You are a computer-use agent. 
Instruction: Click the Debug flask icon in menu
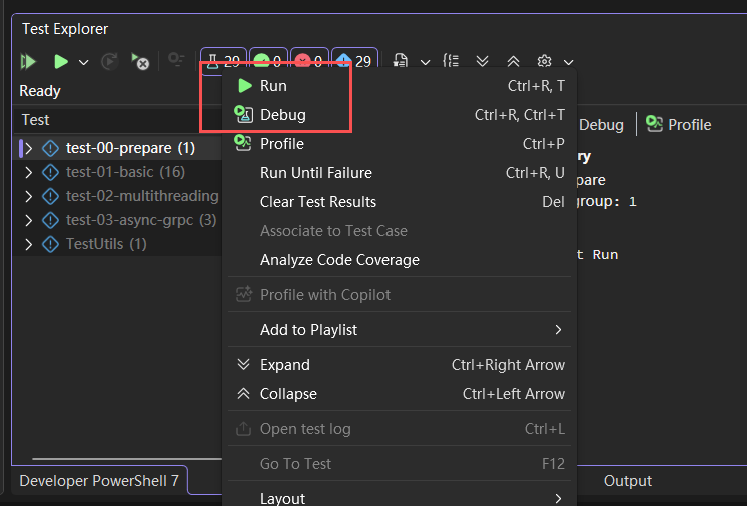243,114
